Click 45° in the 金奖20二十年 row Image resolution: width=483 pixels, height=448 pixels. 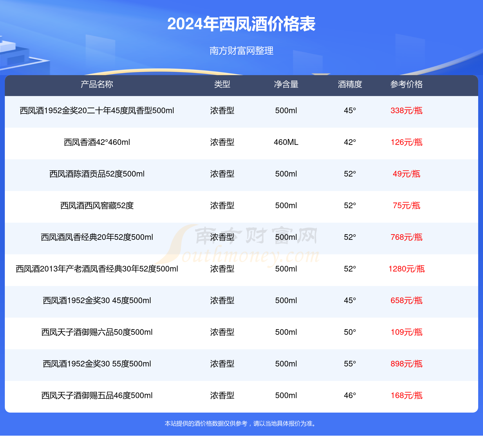[350, 111]
